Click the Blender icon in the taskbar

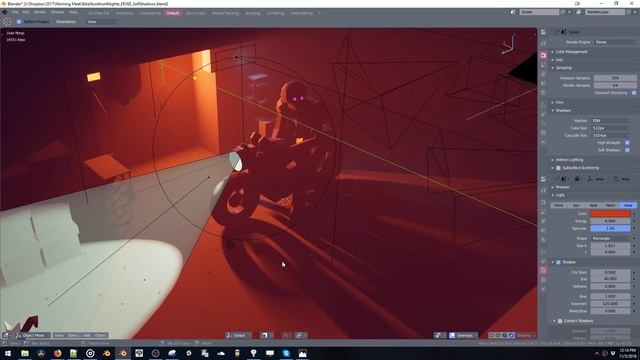[122, 353]
